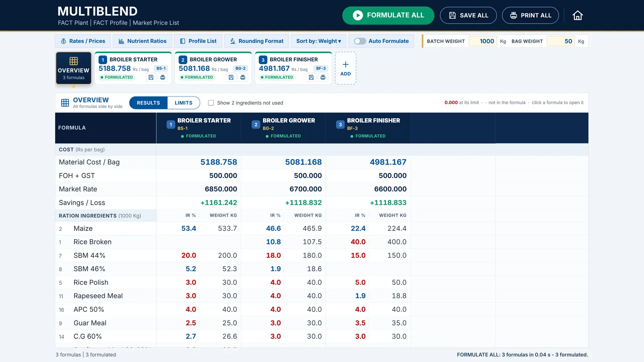
Task: Click SBM 44% IR value 20.0
Action: [189, 255]
